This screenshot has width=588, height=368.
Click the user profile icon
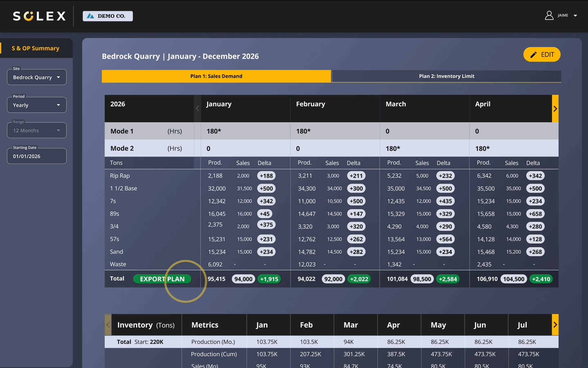(549, 16)
